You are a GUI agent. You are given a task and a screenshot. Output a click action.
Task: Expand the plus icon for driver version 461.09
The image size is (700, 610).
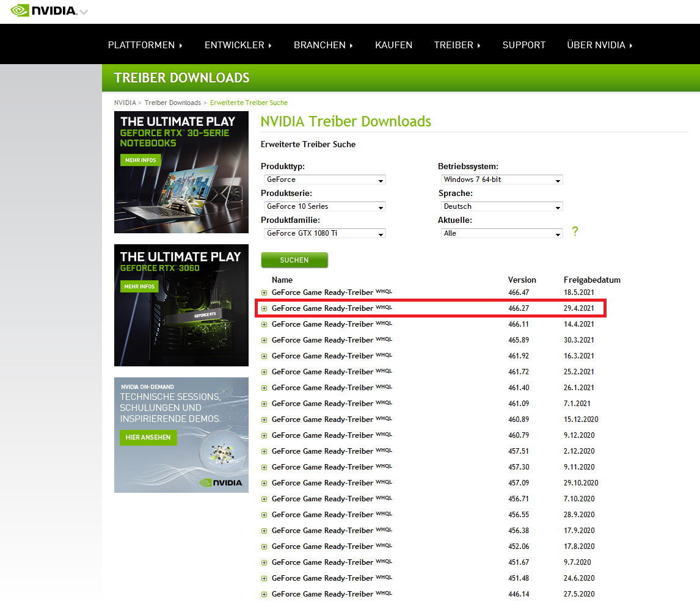click(264, 404)
